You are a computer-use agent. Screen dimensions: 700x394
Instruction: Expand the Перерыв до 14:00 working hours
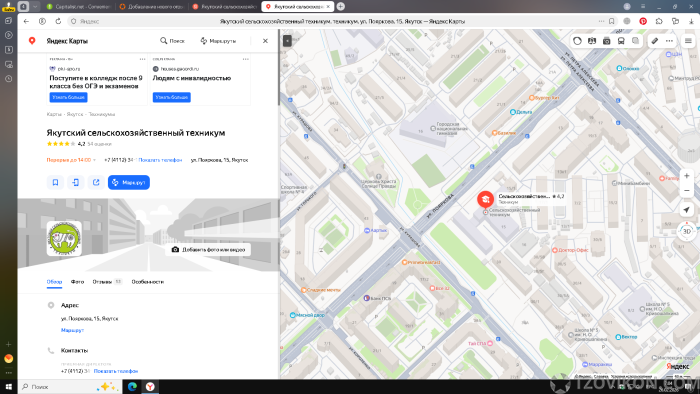[71, 160]
